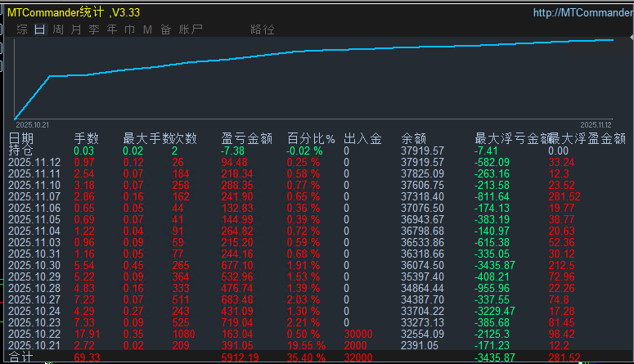Select the 2025.10.30 date row

tap(34, 265)
